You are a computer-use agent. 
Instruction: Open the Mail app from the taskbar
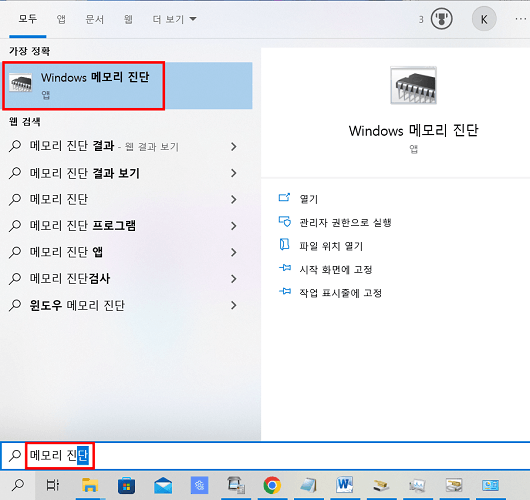coord(163,486)
